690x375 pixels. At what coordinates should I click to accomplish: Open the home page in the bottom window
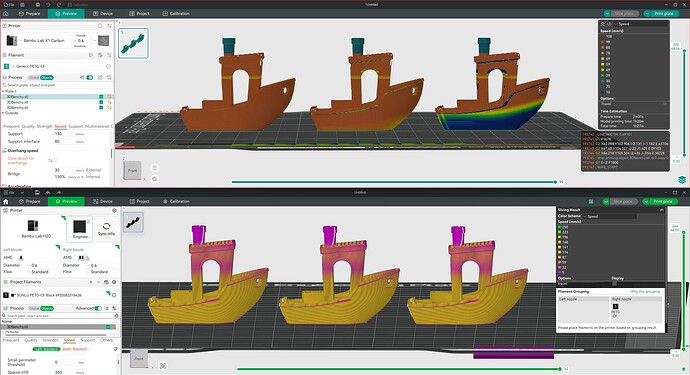tap(6, 202)
